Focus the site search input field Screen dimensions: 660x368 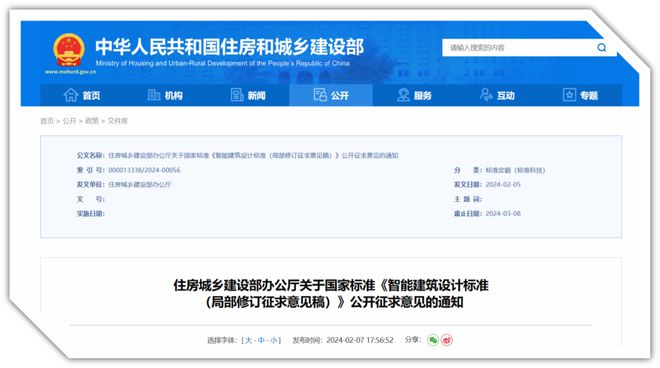click(520, 48)
